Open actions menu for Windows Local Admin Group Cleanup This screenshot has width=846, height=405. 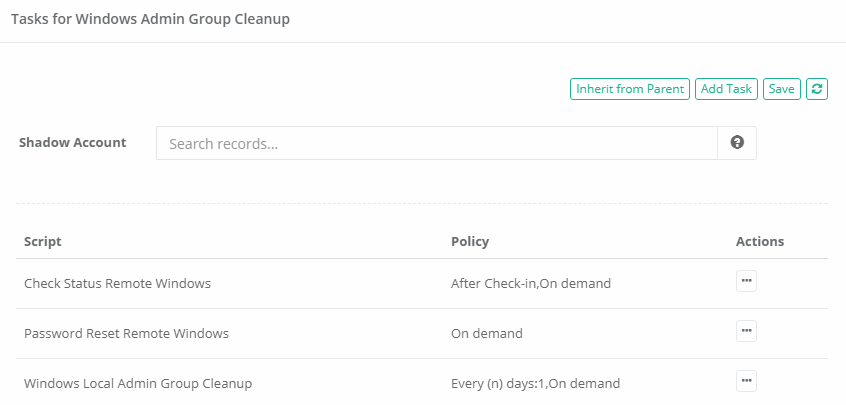[746, 381]
